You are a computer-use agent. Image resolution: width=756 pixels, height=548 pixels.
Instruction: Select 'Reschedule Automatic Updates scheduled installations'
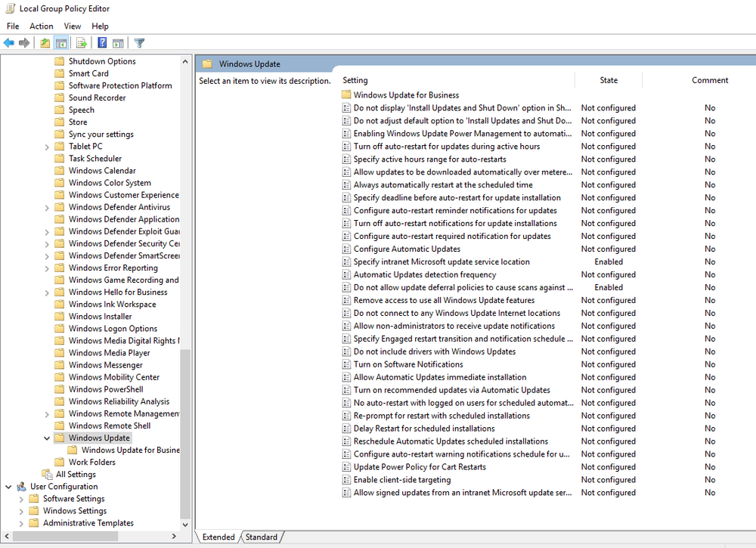(x=451, y=441)
